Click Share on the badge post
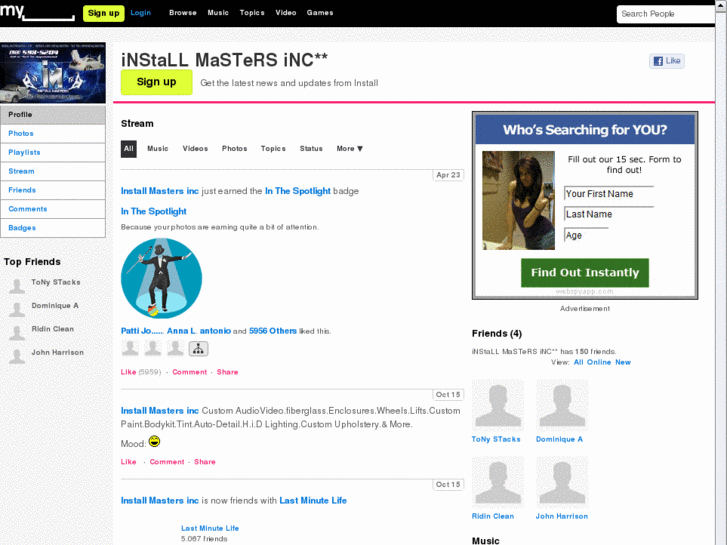Viewport: 727px width, 545px height. coord(227,372)
